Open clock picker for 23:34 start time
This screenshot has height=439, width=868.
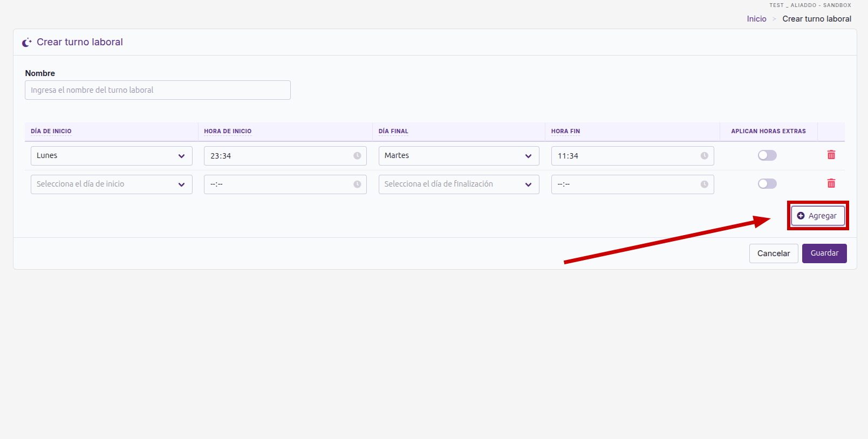click(x=357, y=156)
